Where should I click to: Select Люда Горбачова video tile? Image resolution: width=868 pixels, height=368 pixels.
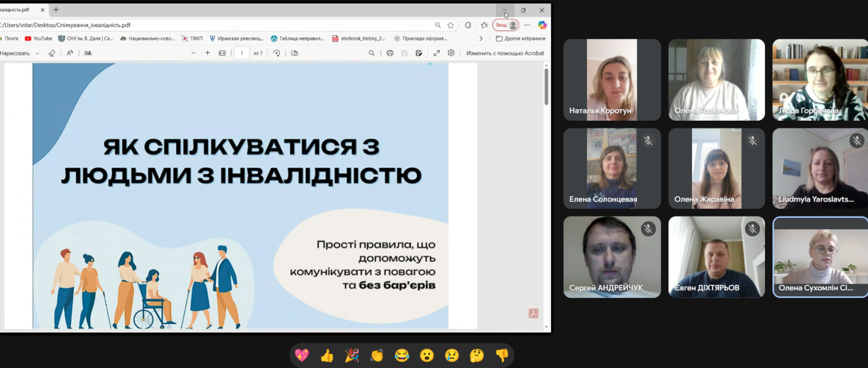[820, 80]
